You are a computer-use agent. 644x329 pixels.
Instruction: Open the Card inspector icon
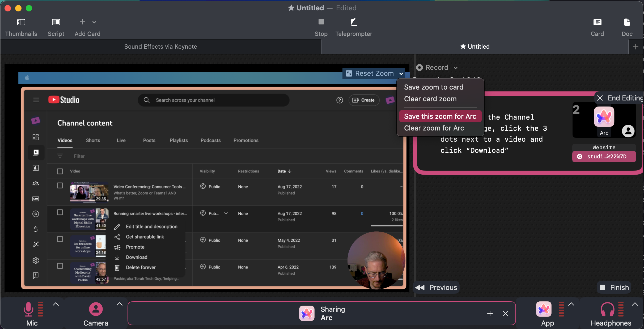tap(597, 22)
